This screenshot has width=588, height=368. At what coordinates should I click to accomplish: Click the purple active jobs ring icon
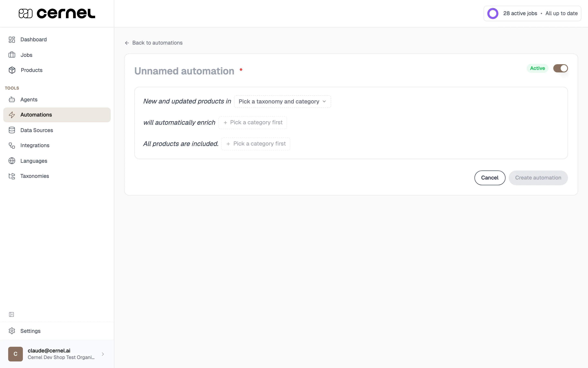pos(493,13)
